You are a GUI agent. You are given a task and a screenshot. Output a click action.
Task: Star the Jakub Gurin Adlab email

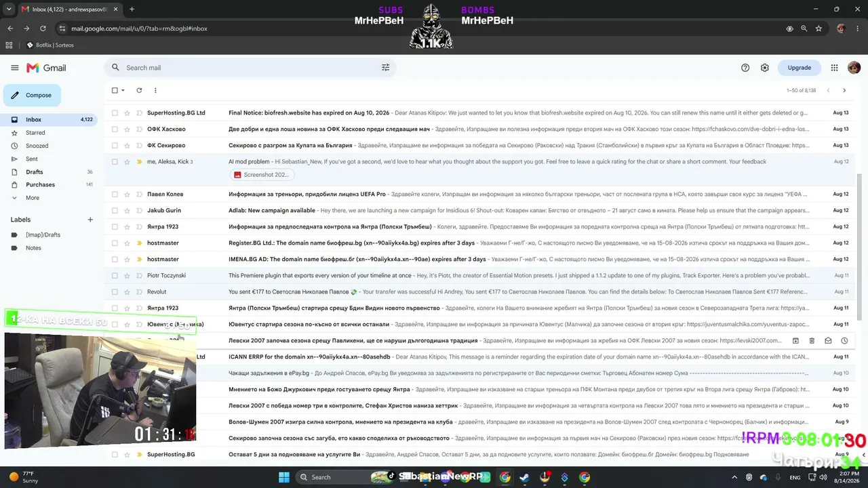point(127,211)
